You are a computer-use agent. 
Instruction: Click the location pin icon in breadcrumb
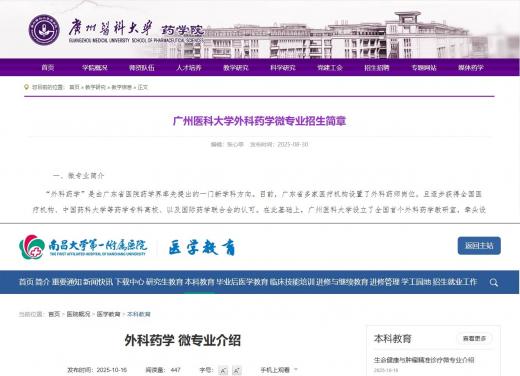[x=26, y=87]
